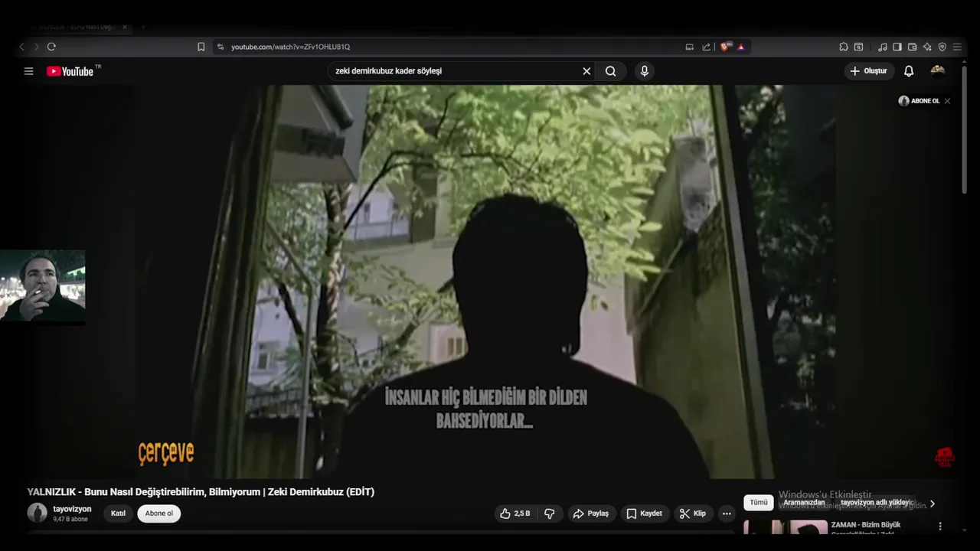This screenshot has height=551, width=980.
Task: Show more filter chips with right chevron
Action: tap(933, 504)
